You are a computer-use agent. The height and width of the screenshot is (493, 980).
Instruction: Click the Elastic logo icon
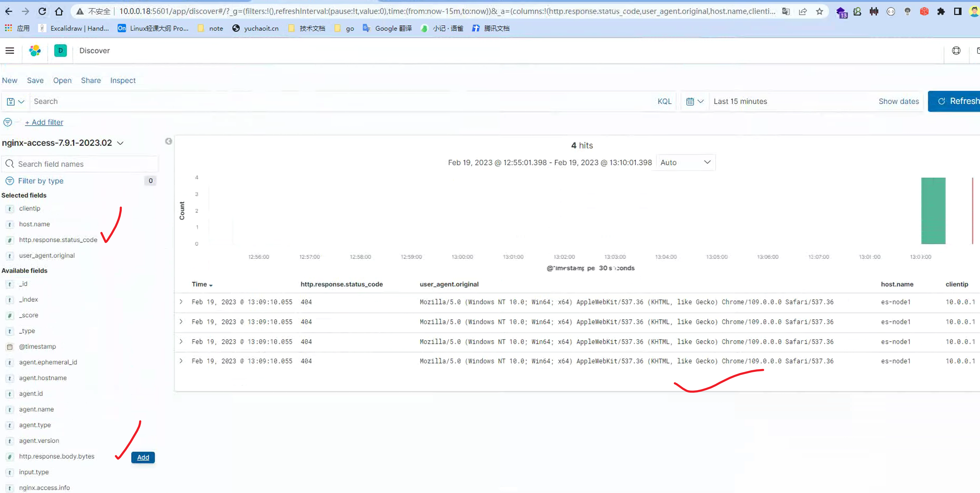click(x=35, y=51)
